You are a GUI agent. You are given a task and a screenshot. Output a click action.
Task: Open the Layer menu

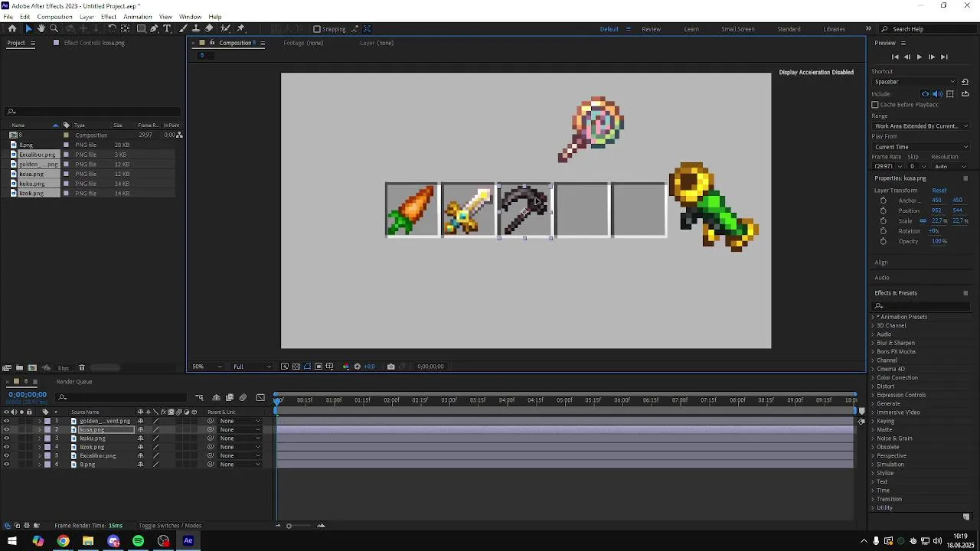87,17
